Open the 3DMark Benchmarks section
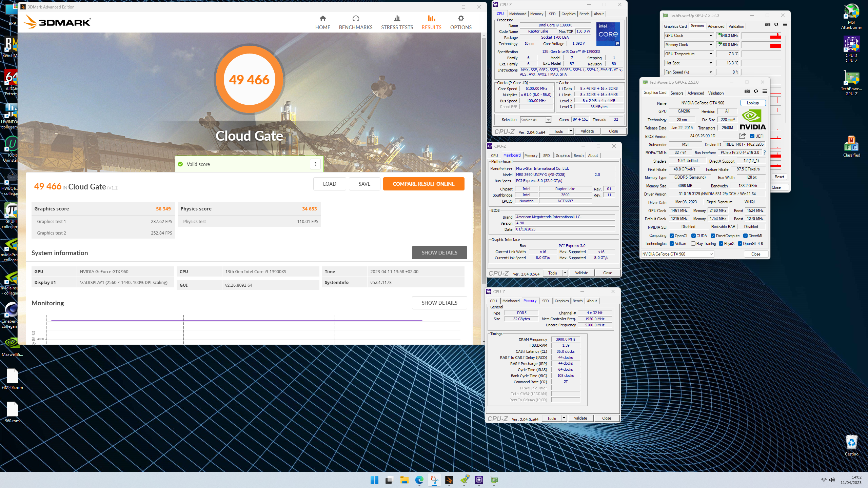868x488 pixels. click(356, 22)
